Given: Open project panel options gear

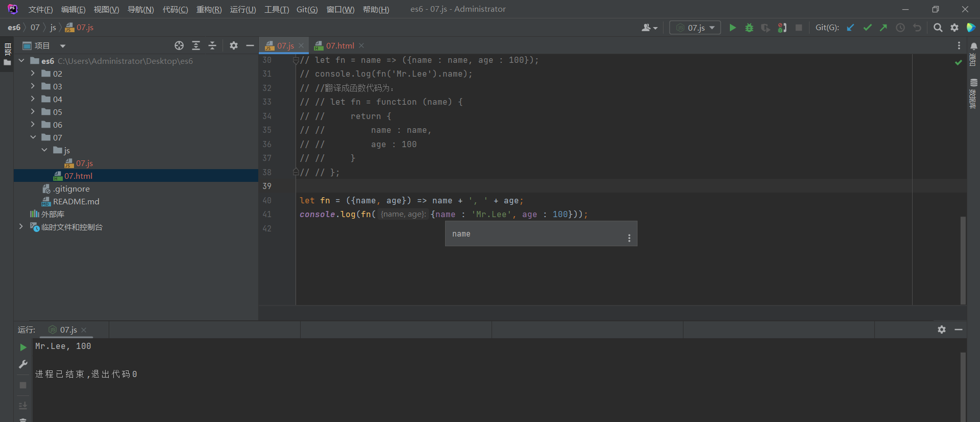Looking at the screenshot, I should tap(234, 45).
